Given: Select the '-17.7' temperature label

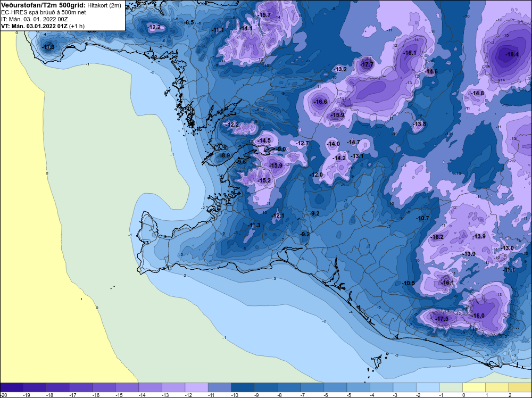Looking at the screenshot, I should (x=367, y=64).
